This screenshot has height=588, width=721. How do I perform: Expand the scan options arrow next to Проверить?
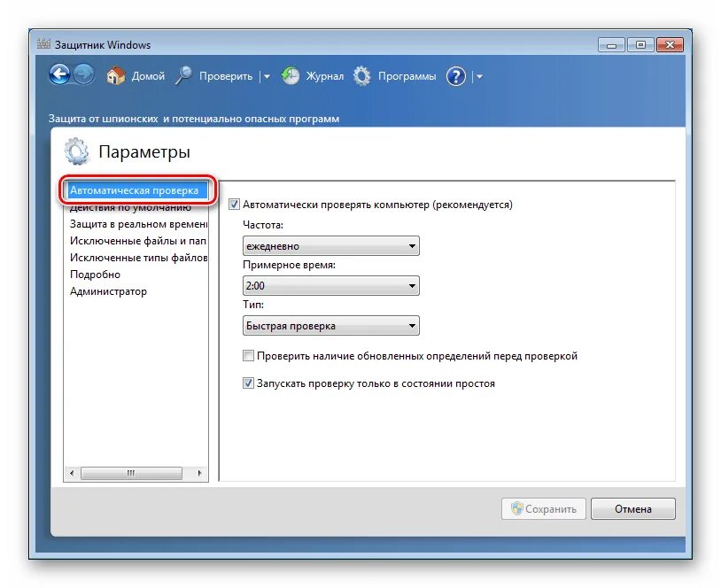[267, 77]
